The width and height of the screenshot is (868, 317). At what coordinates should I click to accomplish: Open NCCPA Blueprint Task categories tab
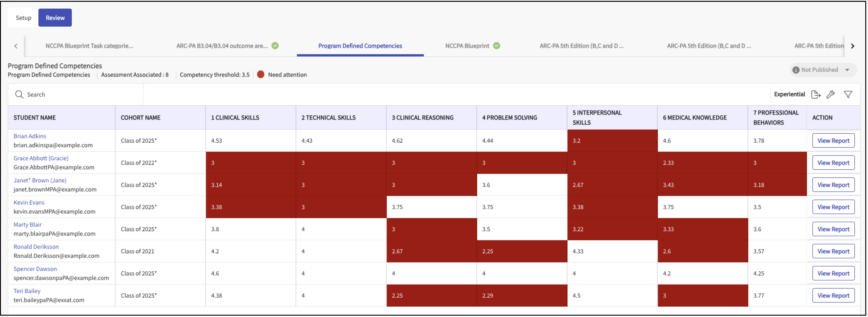(x=89, y=46)
